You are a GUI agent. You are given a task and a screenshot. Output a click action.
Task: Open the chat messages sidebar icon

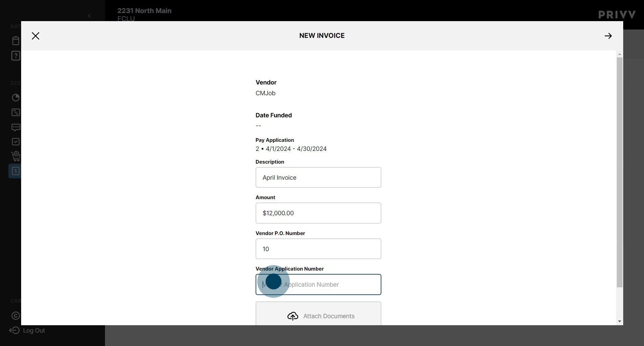tap(16, 127)
